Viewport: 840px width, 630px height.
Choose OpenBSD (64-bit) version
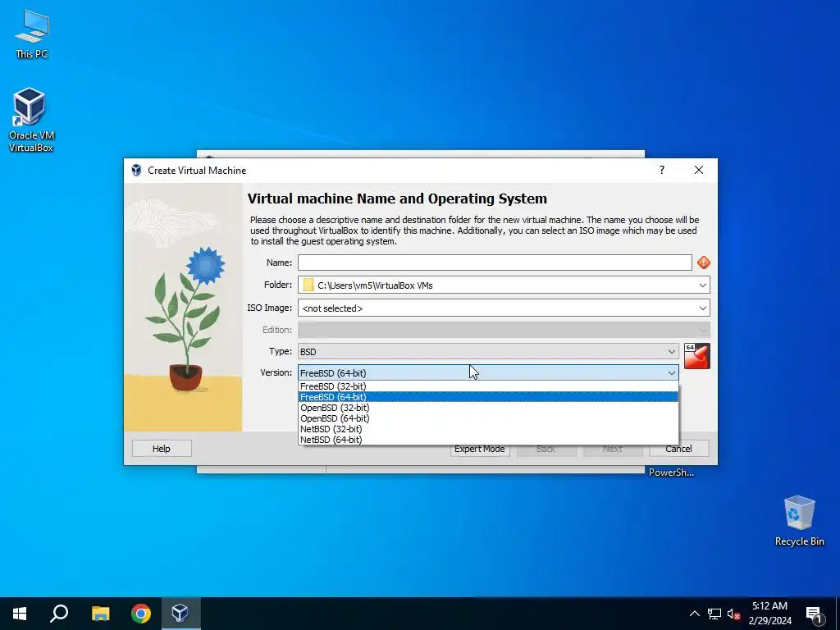click(488, 418)
